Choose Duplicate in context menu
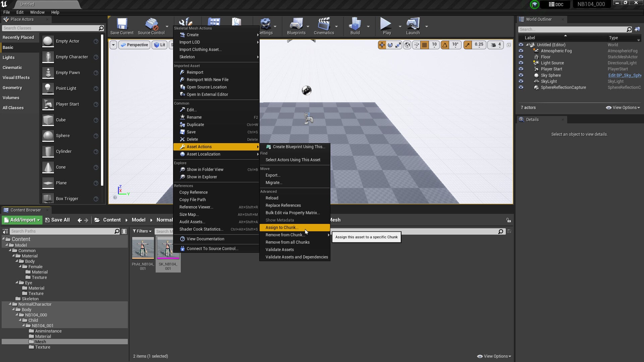 (x=216, y=125)
